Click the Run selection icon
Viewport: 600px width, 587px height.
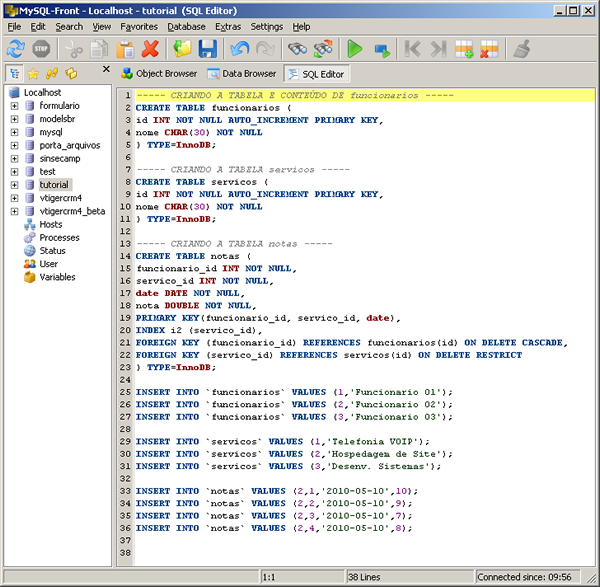click(x=381, y=50)
